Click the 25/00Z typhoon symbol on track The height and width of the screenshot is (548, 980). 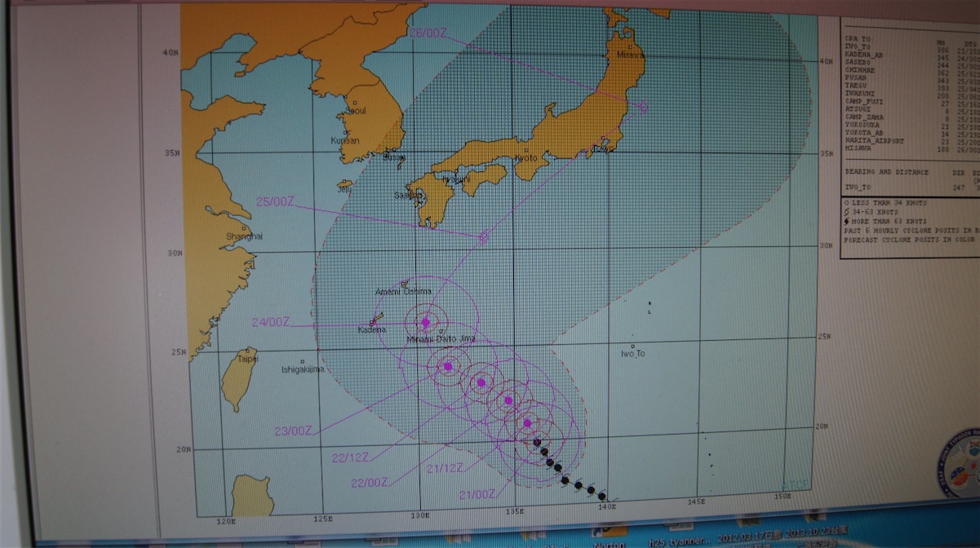[483, 236]
